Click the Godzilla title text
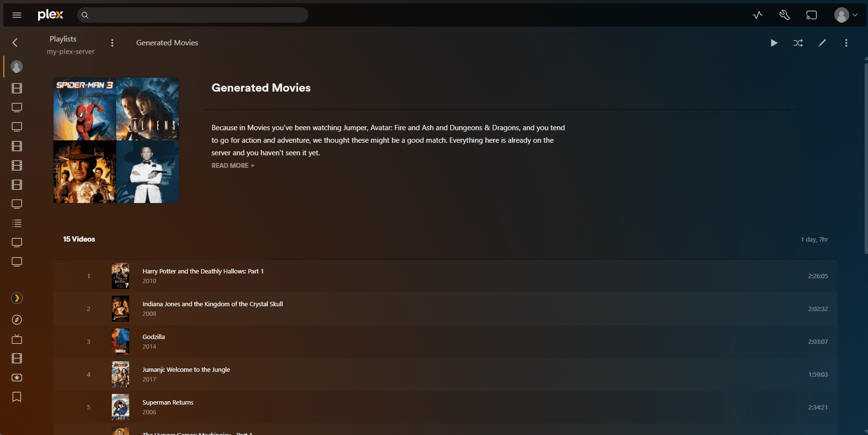This screenshot has width=868, height=435. tap(154, 337)
